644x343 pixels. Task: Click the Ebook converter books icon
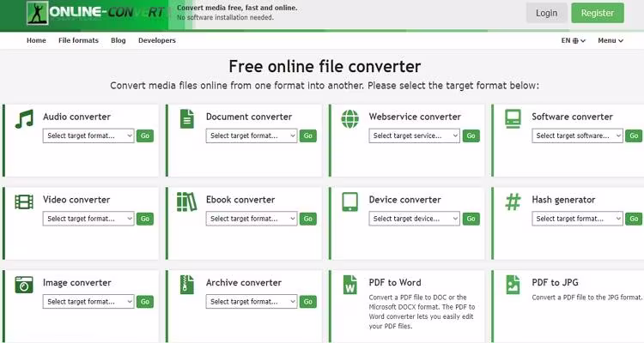click(187, 202)
